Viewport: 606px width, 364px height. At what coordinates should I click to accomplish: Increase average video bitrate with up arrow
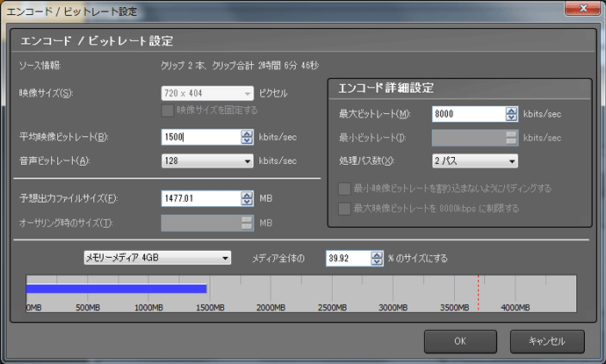tap(247, 132)
